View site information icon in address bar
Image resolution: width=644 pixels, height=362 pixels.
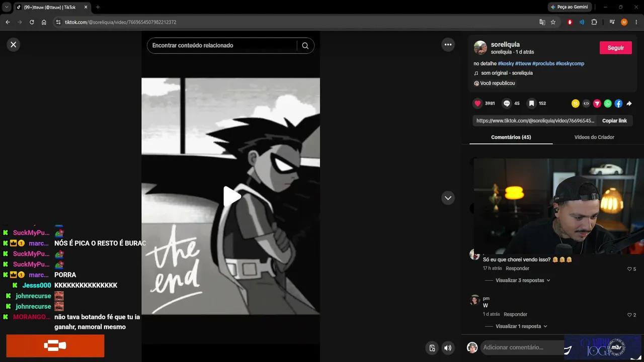click(x=58, y=22)
